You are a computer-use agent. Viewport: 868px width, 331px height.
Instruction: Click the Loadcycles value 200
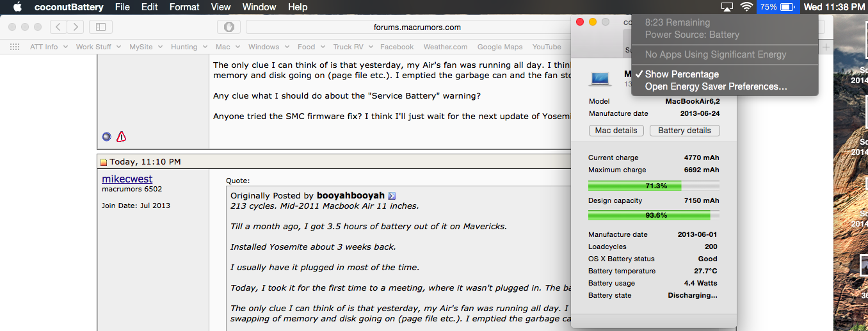point(711,246)
